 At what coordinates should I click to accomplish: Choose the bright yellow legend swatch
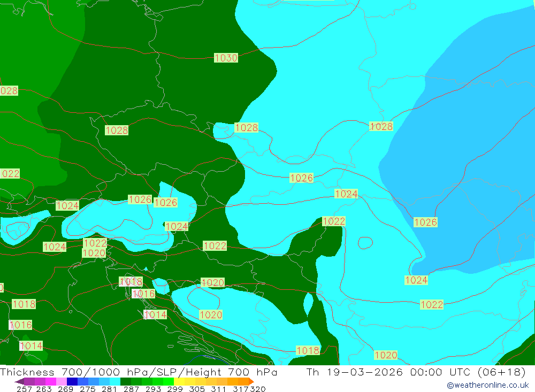(179, 381)
